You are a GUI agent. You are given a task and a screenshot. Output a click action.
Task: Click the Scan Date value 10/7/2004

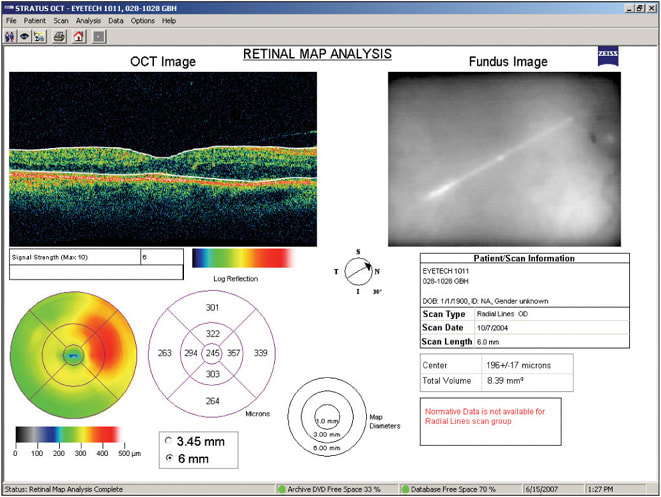tap(492, 328)
